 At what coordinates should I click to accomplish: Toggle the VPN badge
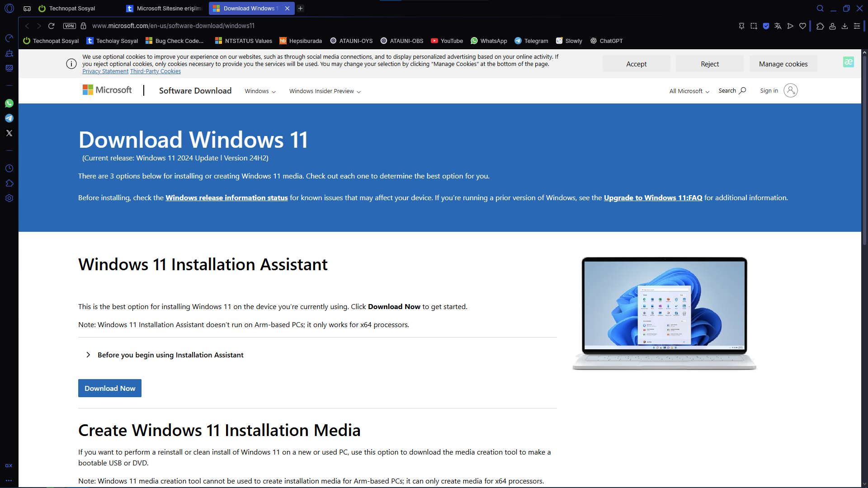coord(70,26)
